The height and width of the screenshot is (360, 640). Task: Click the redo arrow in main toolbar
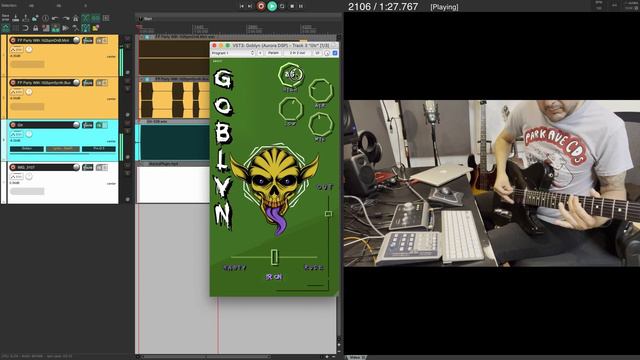click(x=66, y=18)
